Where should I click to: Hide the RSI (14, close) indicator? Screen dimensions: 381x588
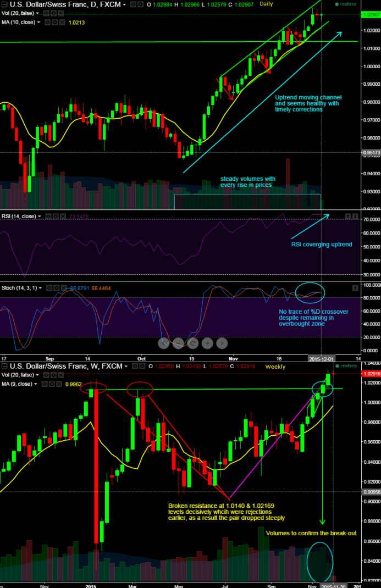point(48,217)
